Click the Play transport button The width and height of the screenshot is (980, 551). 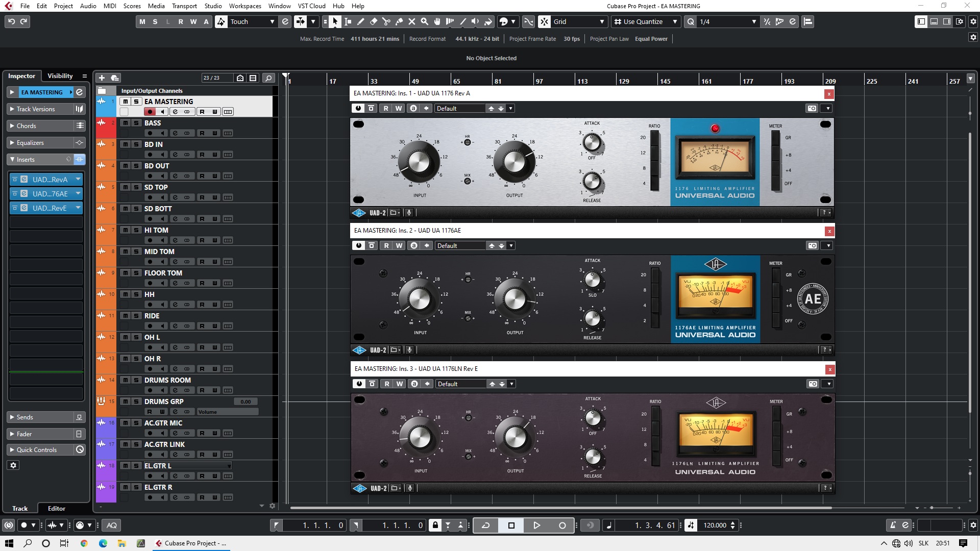click(x=536, y=525)
